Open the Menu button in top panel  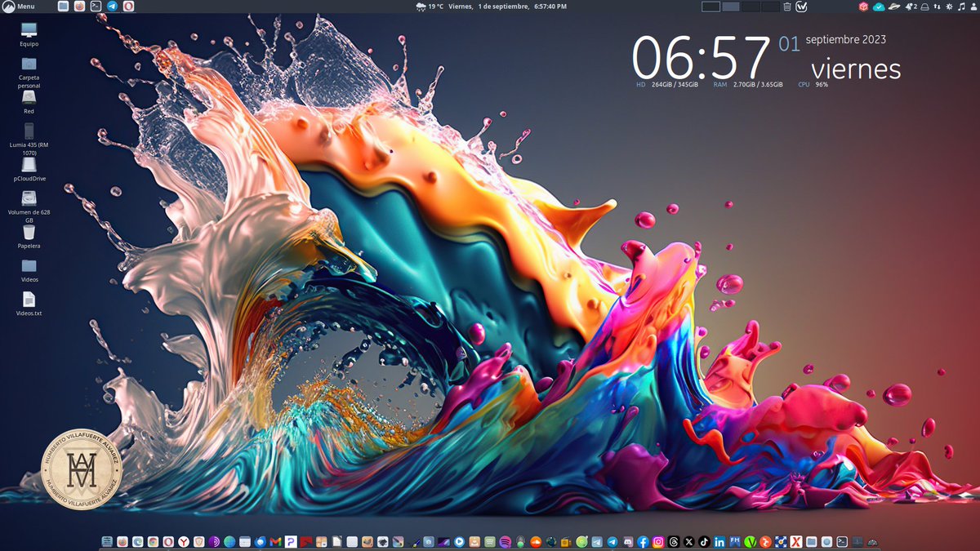coord(20,6)
